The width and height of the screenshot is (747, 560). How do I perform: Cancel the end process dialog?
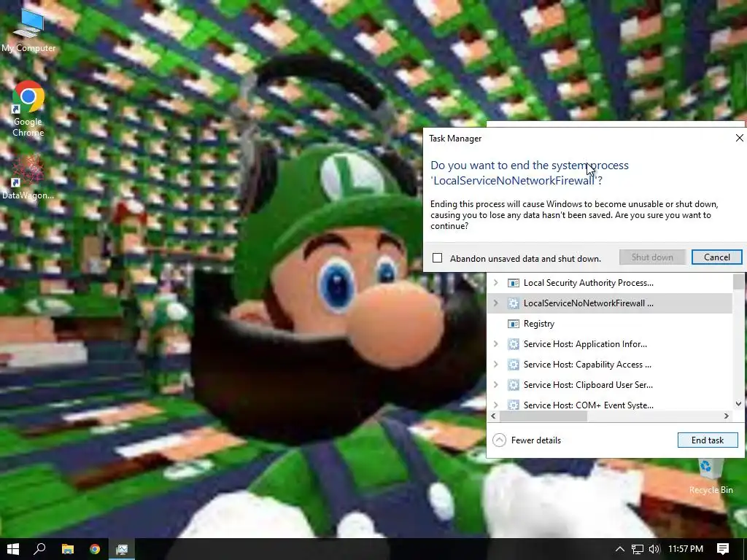tap(716, 257)
